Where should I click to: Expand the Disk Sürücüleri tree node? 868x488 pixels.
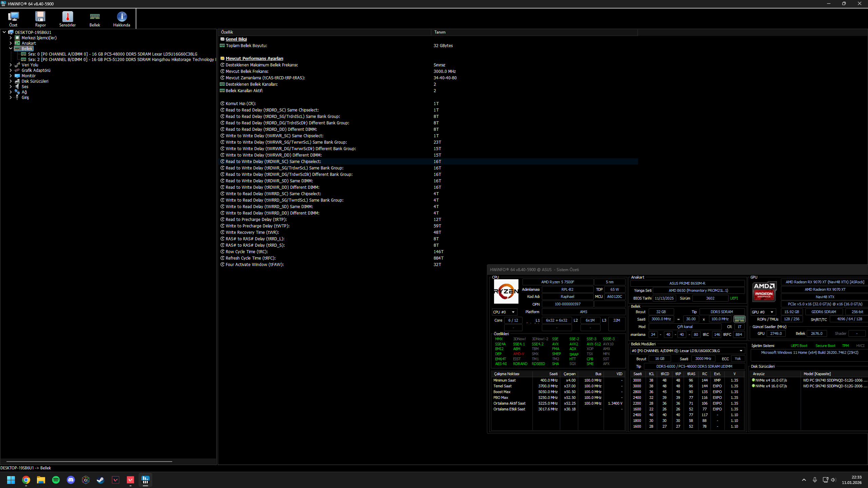(x=11, y=81)
